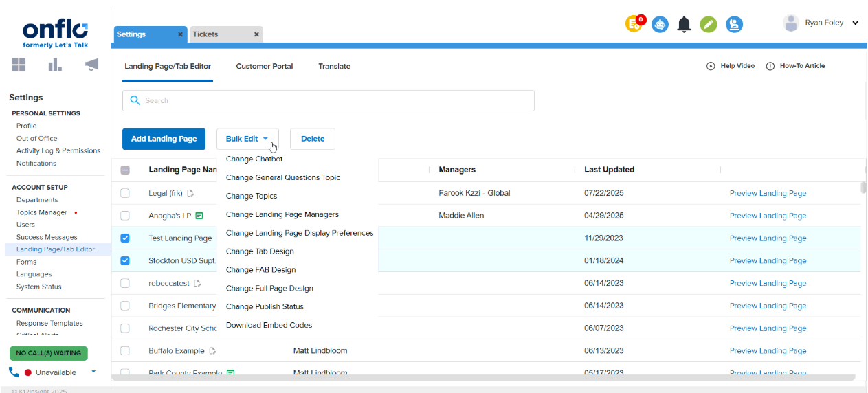Open the bar chart reports icon
The width and height of the screenshot is (868, 393).
[55, 65]
